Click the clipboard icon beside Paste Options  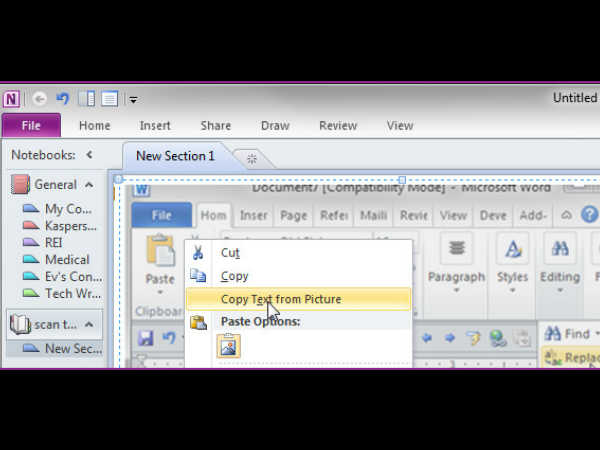[199, 322]
